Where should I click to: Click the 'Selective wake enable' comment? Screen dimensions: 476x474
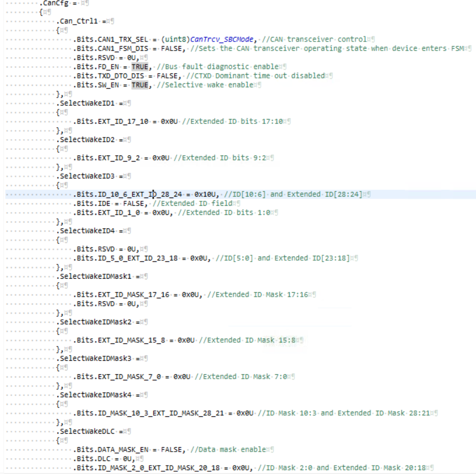[205, 85]
